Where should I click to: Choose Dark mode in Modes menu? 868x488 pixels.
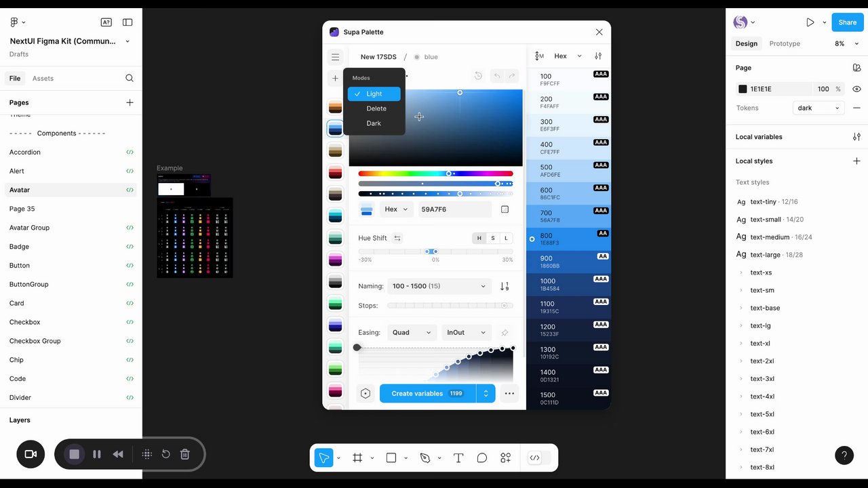374,123
